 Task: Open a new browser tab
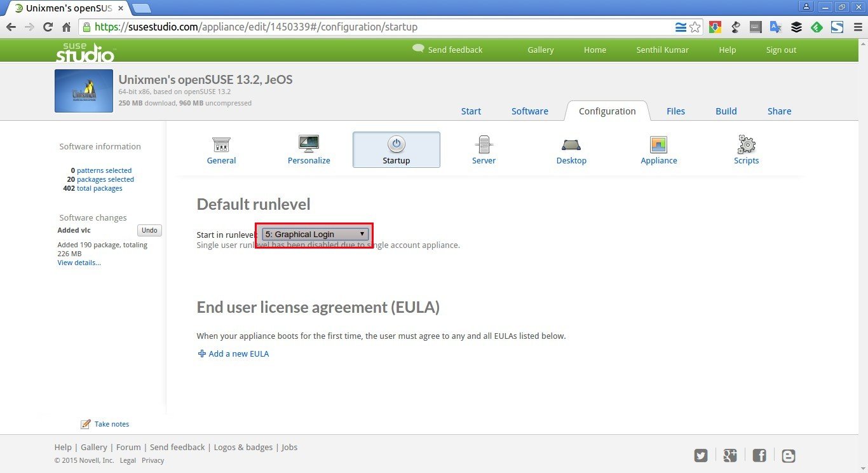(141, 8)
